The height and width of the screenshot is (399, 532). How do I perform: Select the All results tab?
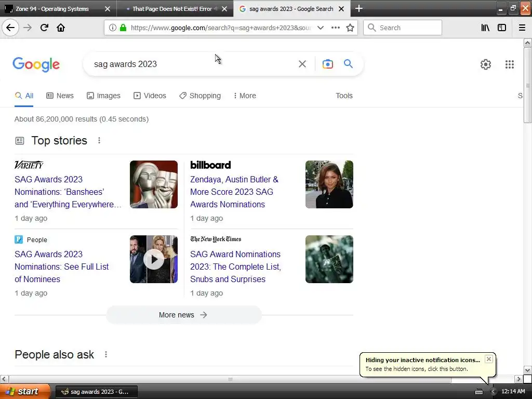pos(24,96)
